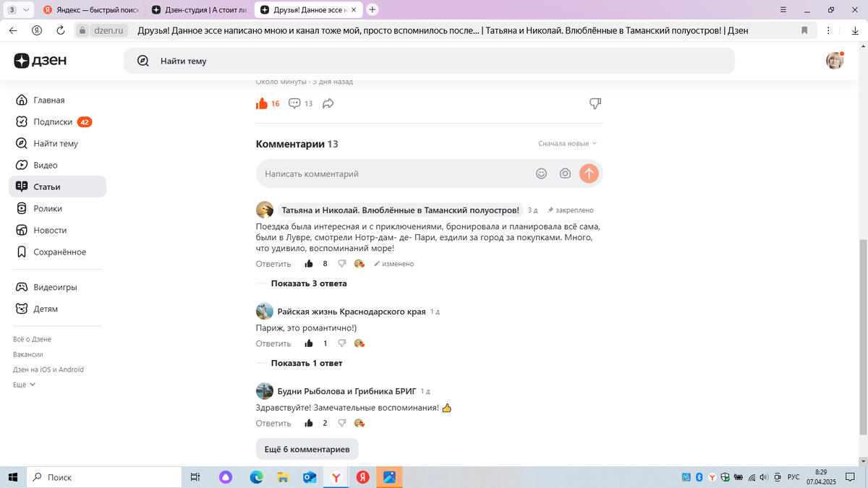868x488 pixels.
Task: Click the avatar of Райская жизнь Краснодарского края
Action: 264,312
